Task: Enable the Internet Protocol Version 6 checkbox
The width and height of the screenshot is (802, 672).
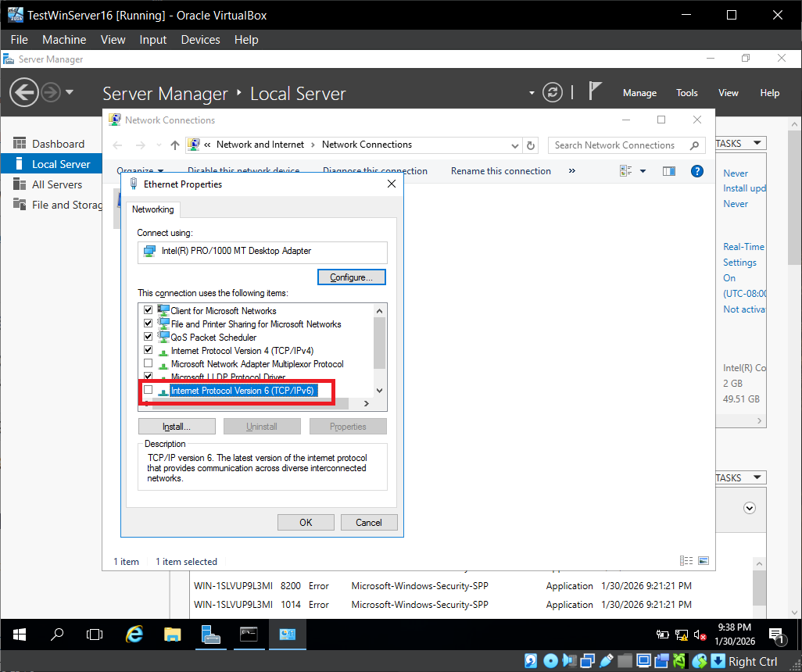Action: [149, 390]
